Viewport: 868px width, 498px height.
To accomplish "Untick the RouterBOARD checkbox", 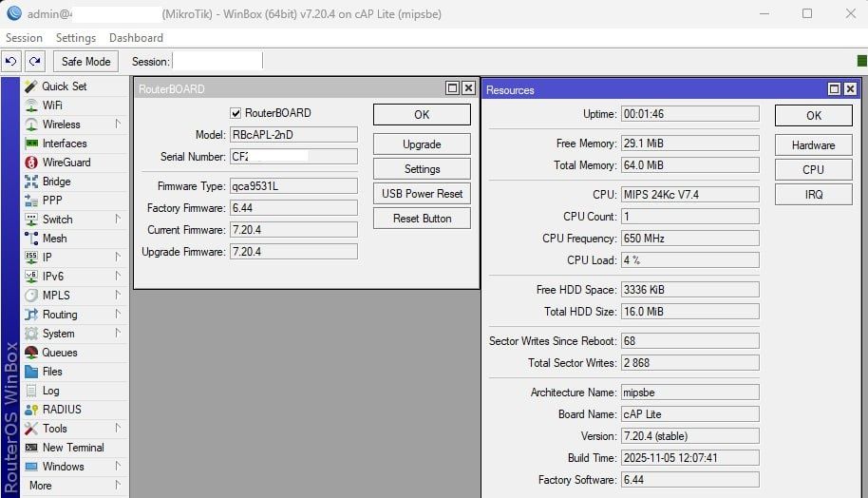I will point(236,113).
